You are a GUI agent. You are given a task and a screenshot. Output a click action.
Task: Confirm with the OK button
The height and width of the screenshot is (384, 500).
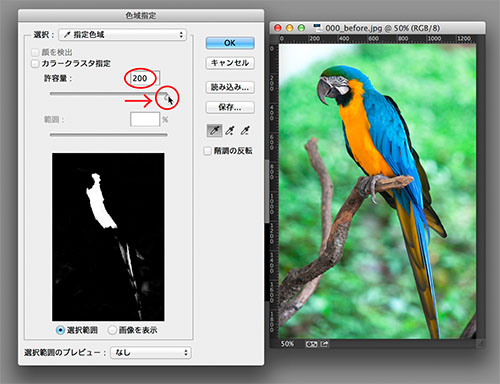pos(230,43)
